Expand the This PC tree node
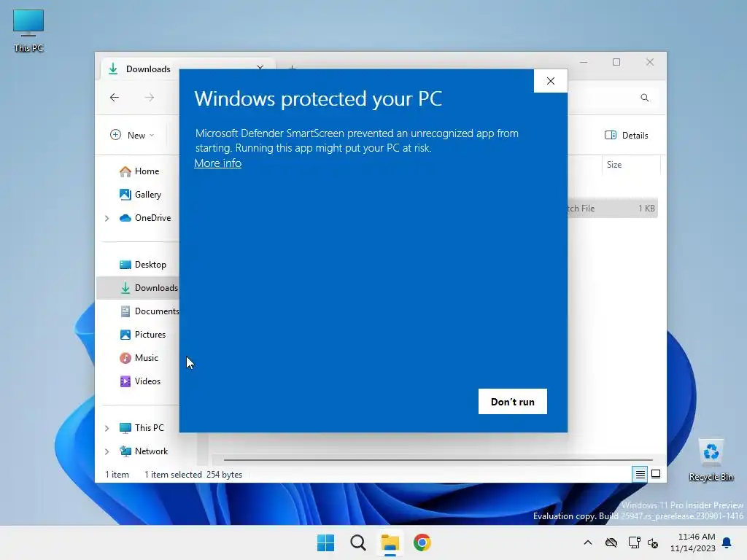The width and height of the screenshot is (747, 560). (x=107, y=428)
